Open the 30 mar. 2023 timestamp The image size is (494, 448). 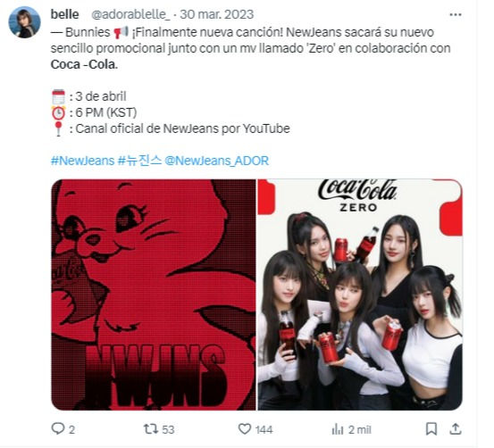[x=217, y=14]
